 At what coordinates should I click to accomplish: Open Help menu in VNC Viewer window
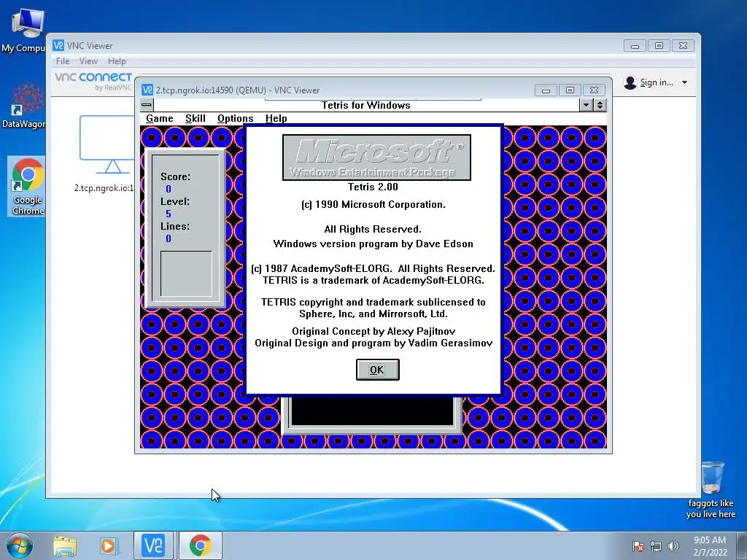coord(117,61)
